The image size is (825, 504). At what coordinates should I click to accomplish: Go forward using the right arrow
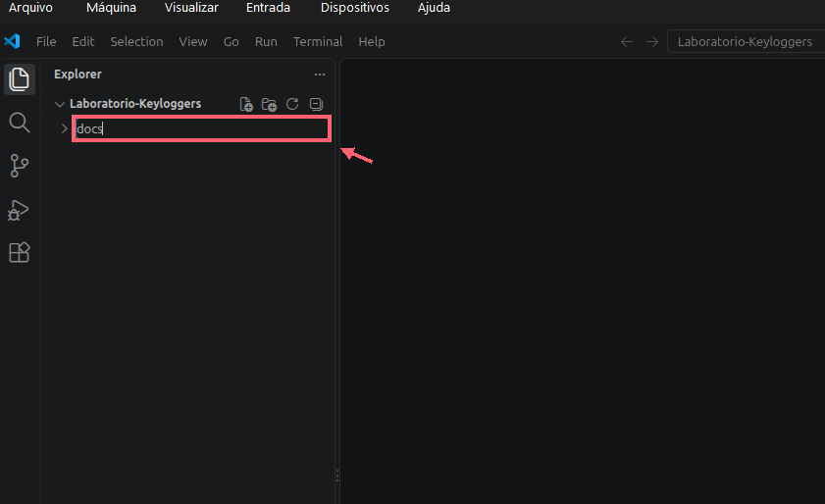[x=652, y=41]
